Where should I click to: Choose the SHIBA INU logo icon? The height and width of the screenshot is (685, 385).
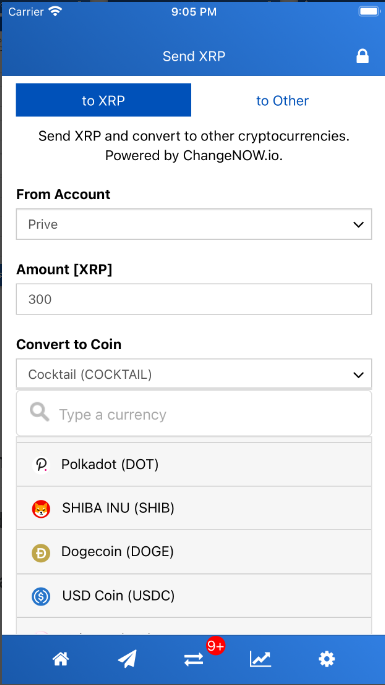[x=41, y=509]
